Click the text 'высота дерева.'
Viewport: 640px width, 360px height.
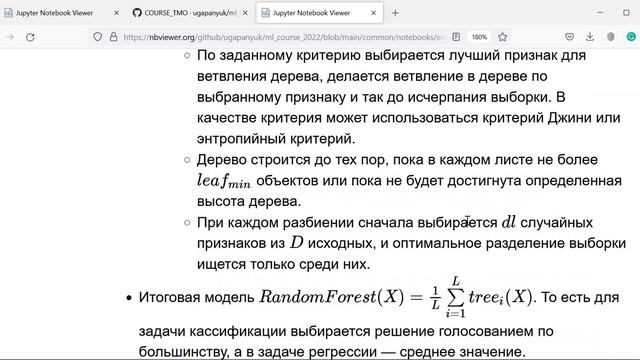(249, 201)
